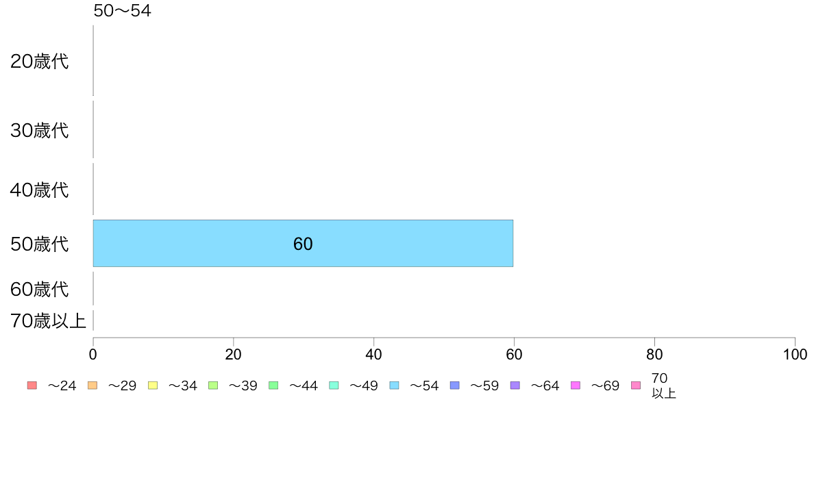Image resolution: width=814 pixels, height=504 pixels.
Task: Click the ~44 green legend swatch
Action: click(273, 385)
